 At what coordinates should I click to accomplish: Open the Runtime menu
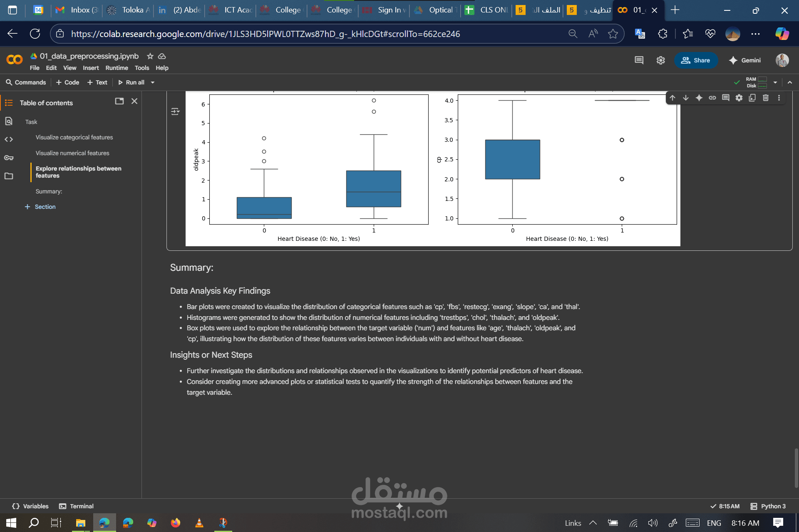tap(117, 68)
